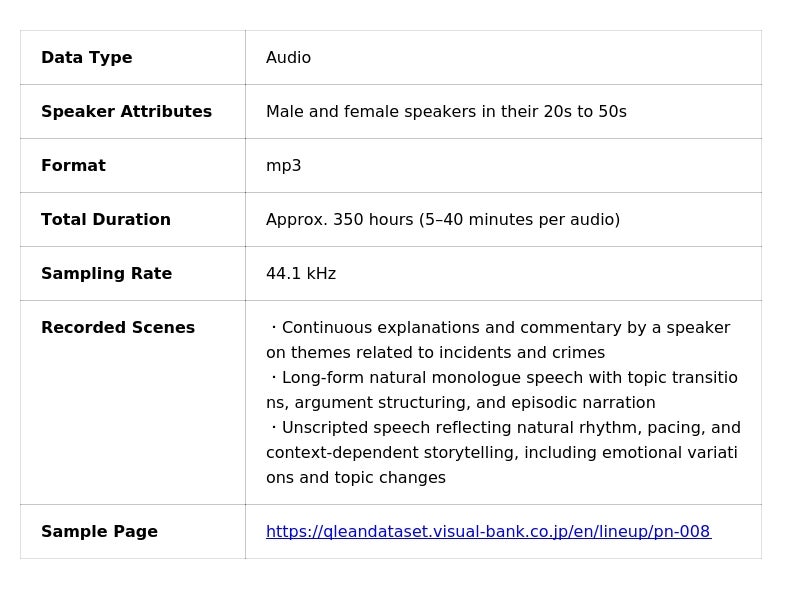This screenshot has width=800, height=589.
Task: Select the "mp3" format value
Action: pos(283,166)
